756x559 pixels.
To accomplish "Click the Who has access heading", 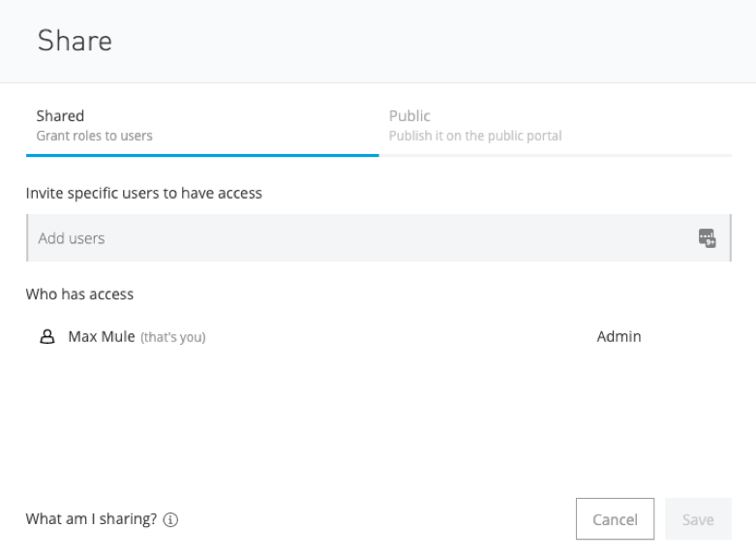I will [79, 294].
